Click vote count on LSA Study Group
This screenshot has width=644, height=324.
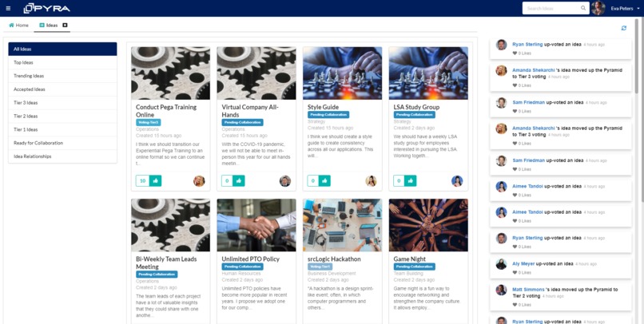[399, 181]
